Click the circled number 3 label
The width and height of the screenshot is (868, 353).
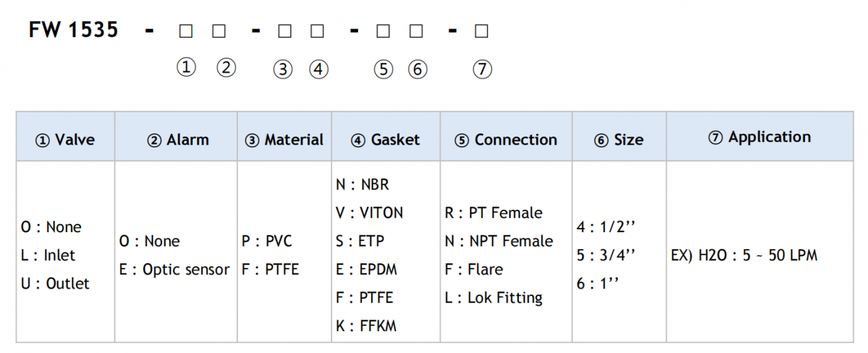coord(283,69)
